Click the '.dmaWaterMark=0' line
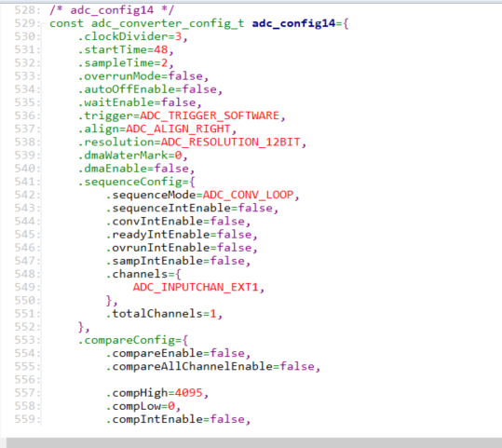The width and height of the screenshot is (502, 448). (x=133, y=156)
